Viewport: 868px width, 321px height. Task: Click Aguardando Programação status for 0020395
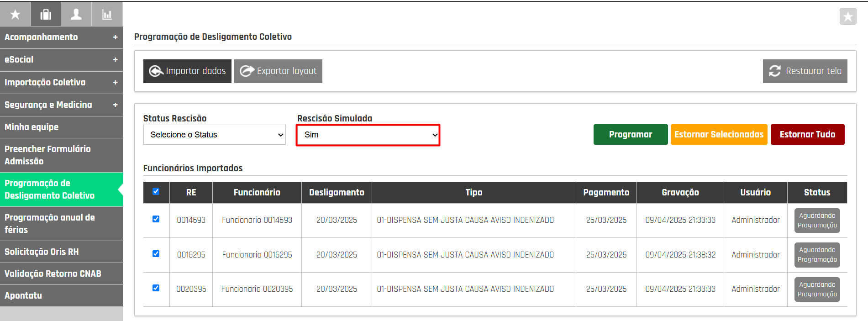(x=817, y=289)
